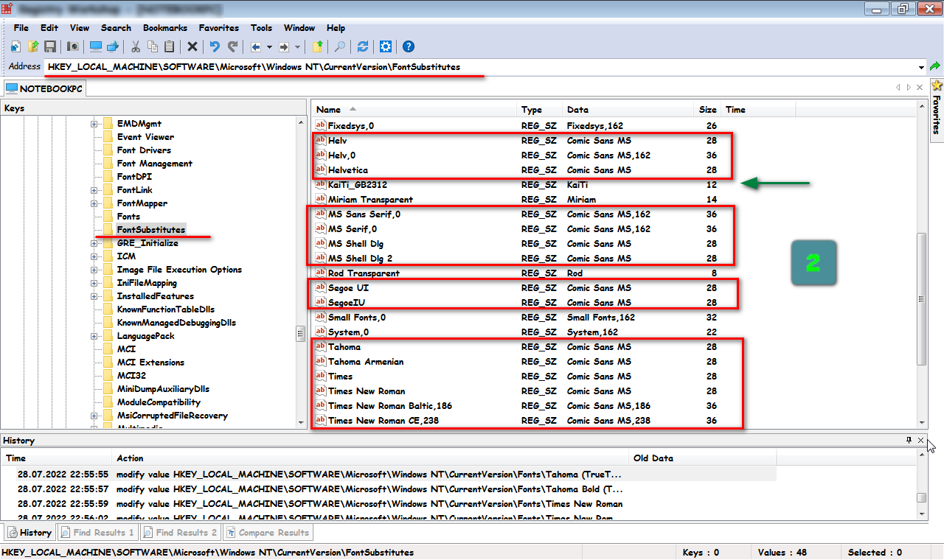The height and width of the screenshot is (560, 944).
Task: Open the Bookmarks menu
Action: pos(166,28)
